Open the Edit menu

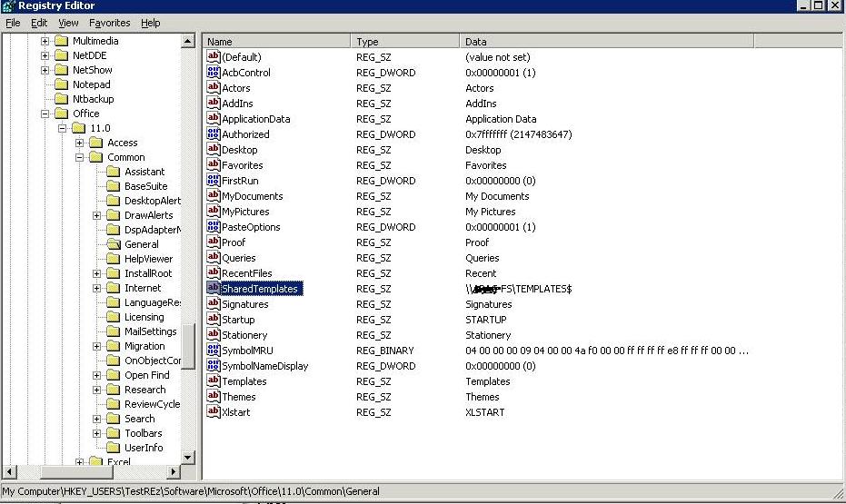pyautogui.click(x=39, y=23)
